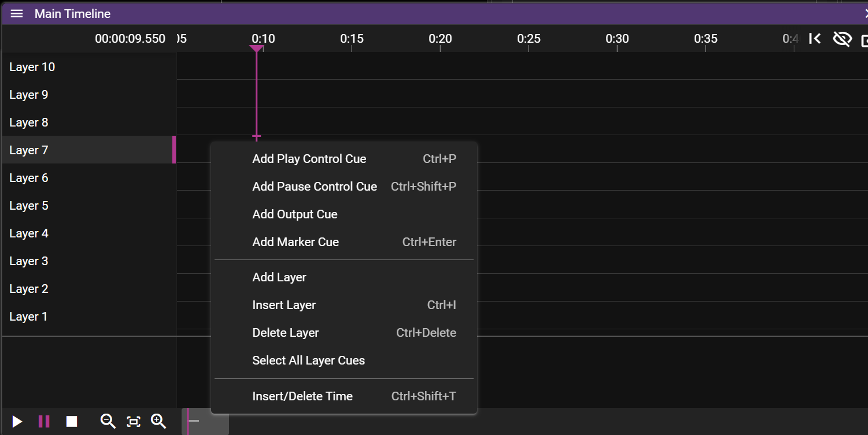Select Layer 10 in layer list
868x435 pixels.
click(32, 67)
